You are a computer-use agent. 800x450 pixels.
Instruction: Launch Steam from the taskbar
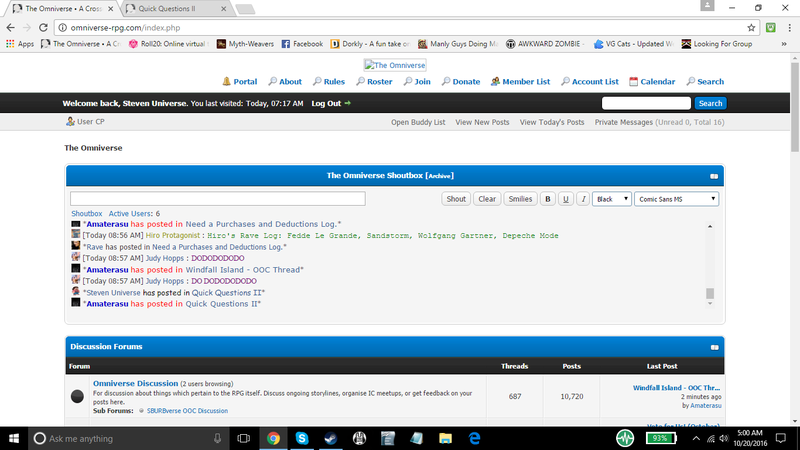[329, 438]
